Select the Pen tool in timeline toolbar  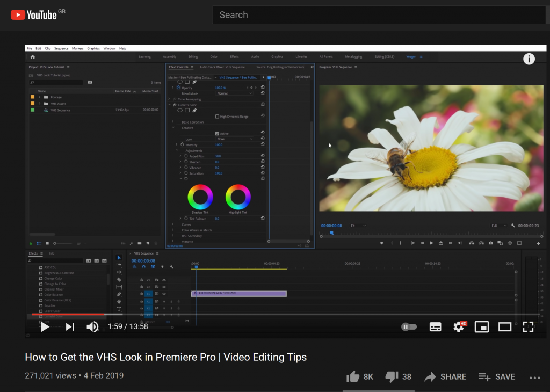pyautogui.click(x=119, y=294)
